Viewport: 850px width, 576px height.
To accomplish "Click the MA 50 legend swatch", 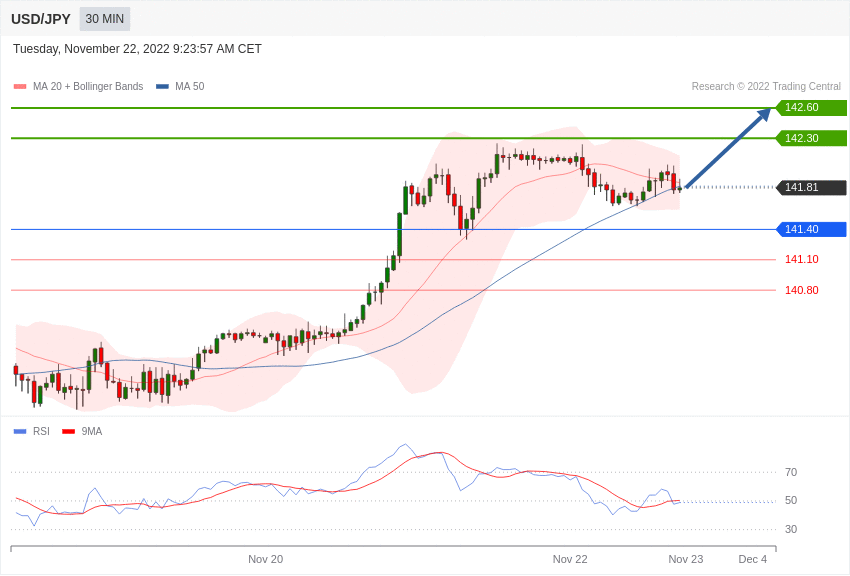I will click(x=162, y=87).
